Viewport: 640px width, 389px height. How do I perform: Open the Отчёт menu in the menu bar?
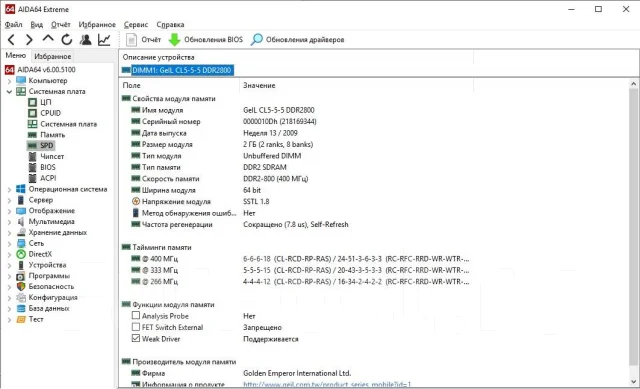(61, 24)
